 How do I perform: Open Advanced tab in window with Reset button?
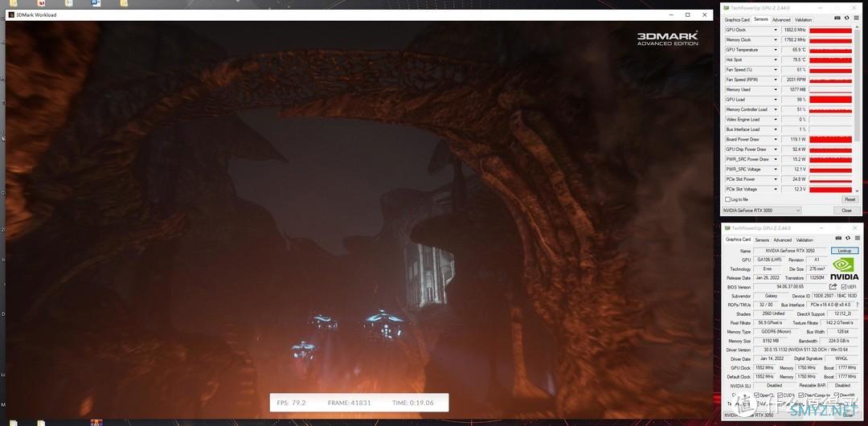tap(781, 20)
